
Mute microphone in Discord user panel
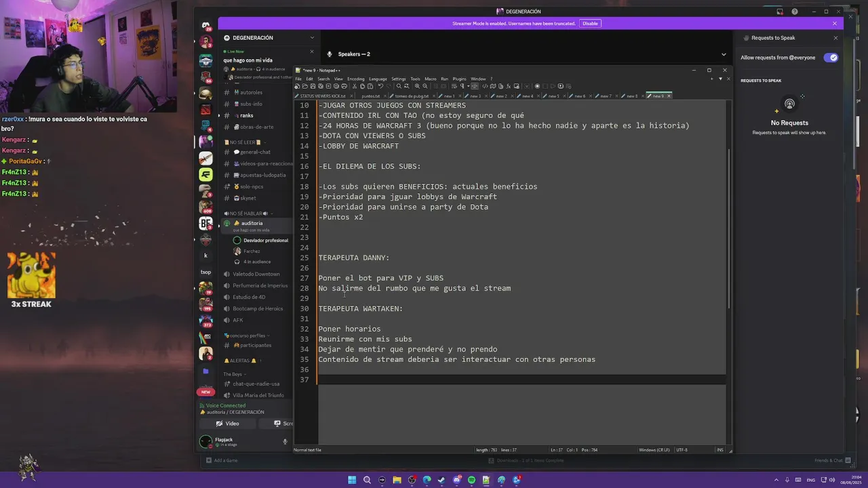pyautogui.click(x=285, y=442)
